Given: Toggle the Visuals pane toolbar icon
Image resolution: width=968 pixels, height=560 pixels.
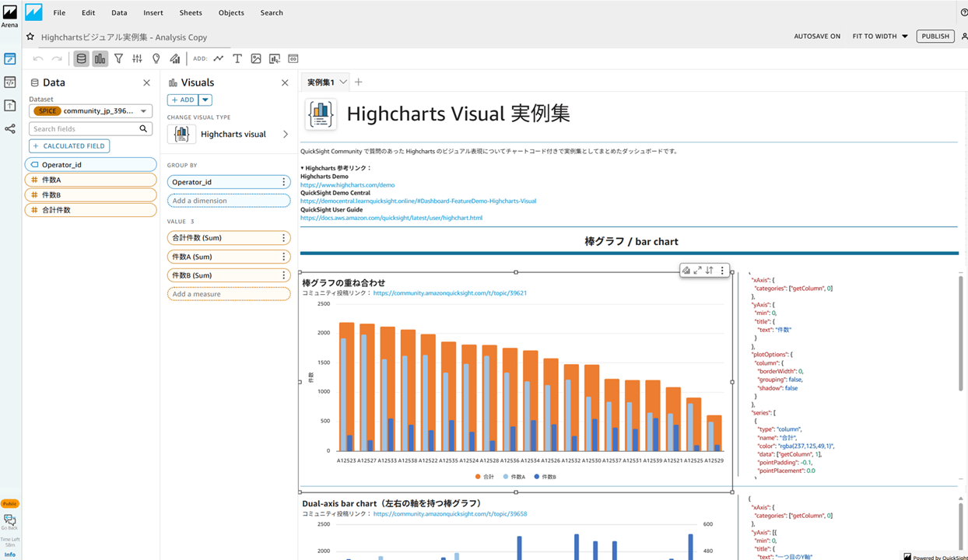Looking at the screenshot, I should 100,58.
